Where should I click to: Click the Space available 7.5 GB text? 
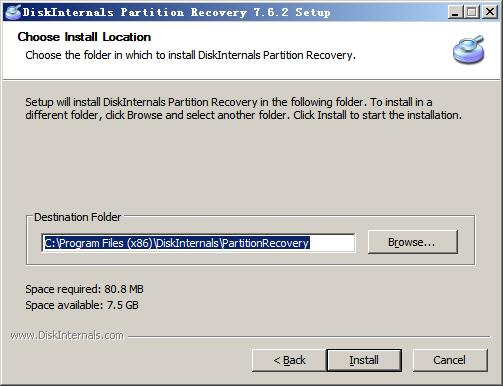[x=82, y=305]
